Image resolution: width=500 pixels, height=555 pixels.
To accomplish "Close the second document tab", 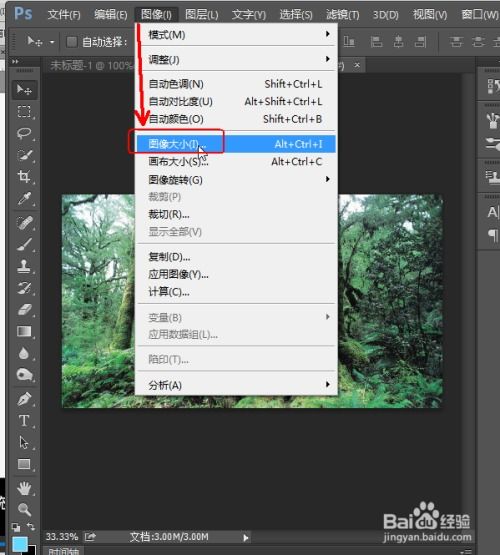I will [x=357, y=65].
